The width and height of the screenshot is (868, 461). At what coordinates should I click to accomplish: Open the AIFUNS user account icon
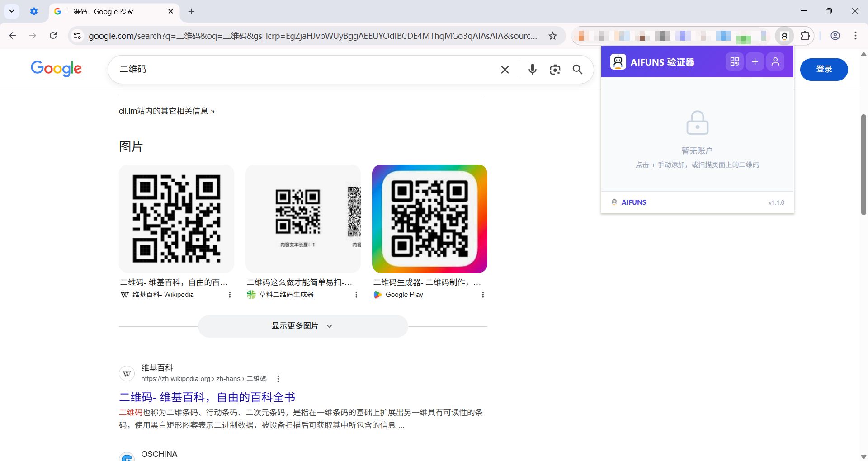[775, 61]
